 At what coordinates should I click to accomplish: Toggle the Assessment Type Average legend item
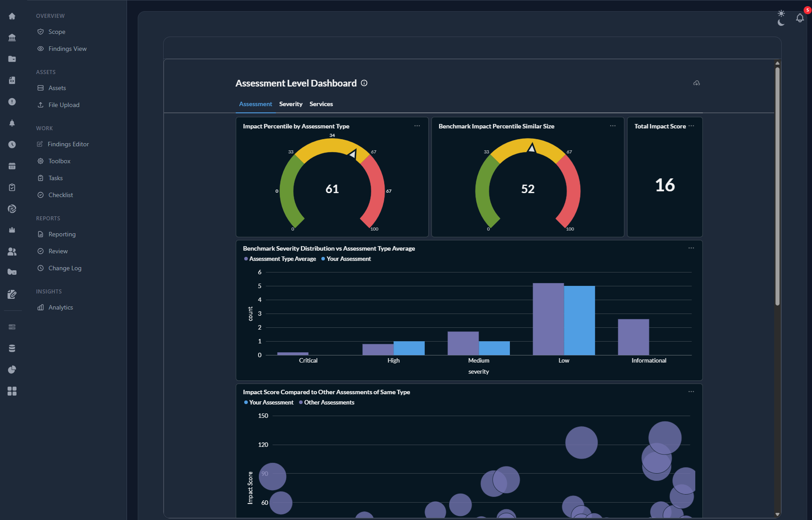click(280, 259)
